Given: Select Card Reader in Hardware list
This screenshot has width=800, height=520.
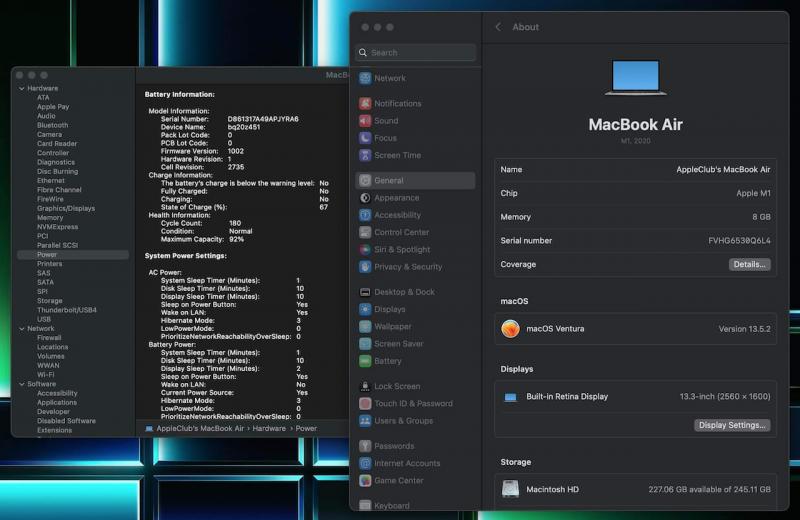Looking at the screenshot, I should tap(57, 143).
